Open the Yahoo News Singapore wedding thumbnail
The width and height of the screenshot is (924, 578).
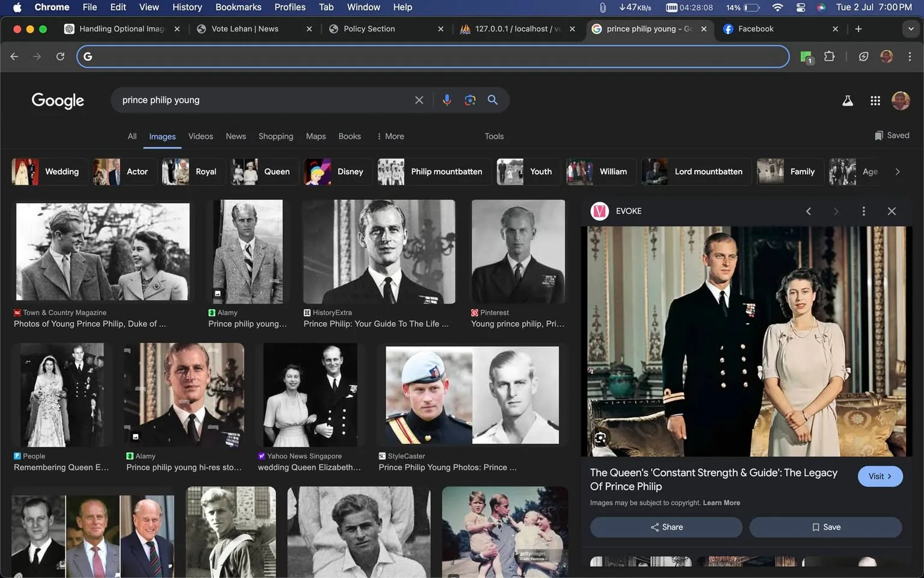coord(310,395)
